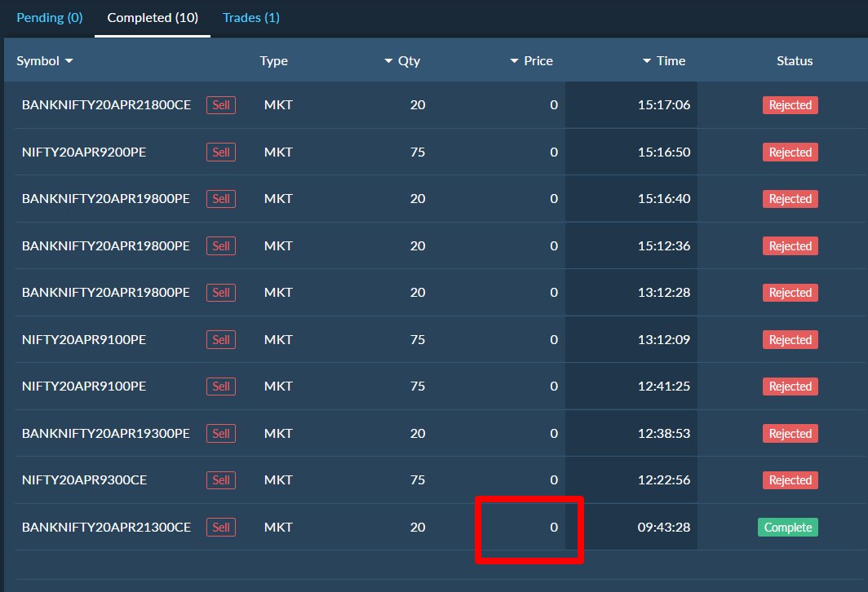Click Sell badge on BANKNIFTY20APR21300CE row

click(x=221, y=528)
